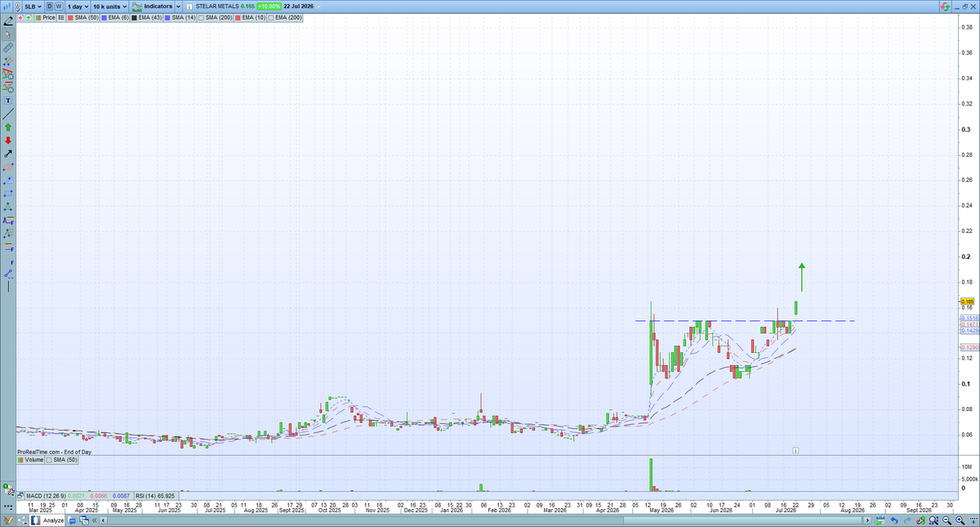Click the red add-indicator button

click(20, 17)
